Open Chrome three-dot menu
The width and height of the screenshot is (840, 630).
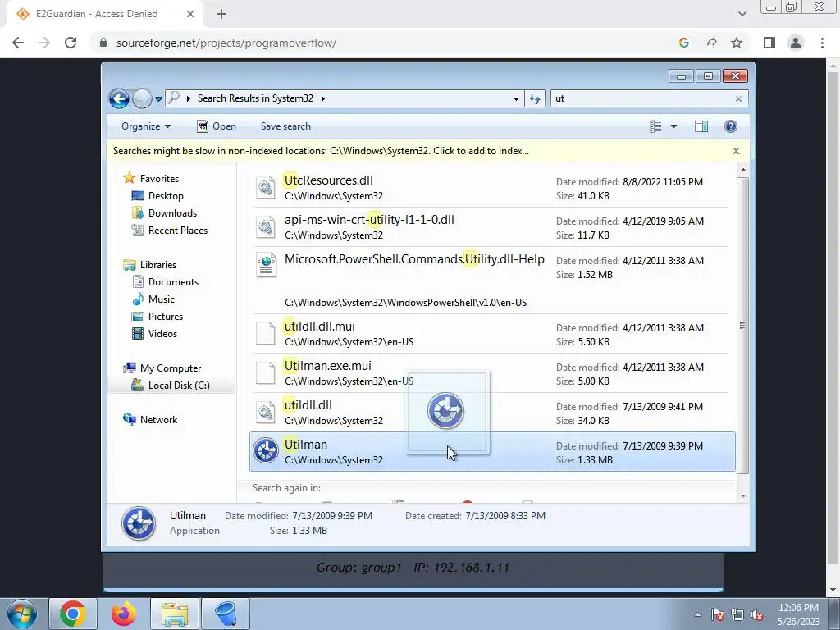pos(822,43)
